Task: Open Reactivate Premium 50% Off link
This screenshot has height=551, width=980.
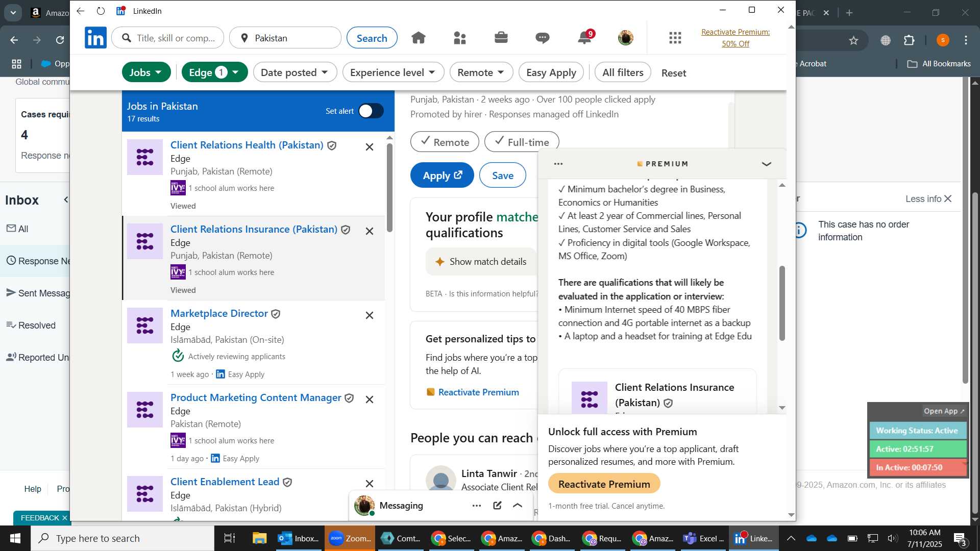Action: point(736,38)
